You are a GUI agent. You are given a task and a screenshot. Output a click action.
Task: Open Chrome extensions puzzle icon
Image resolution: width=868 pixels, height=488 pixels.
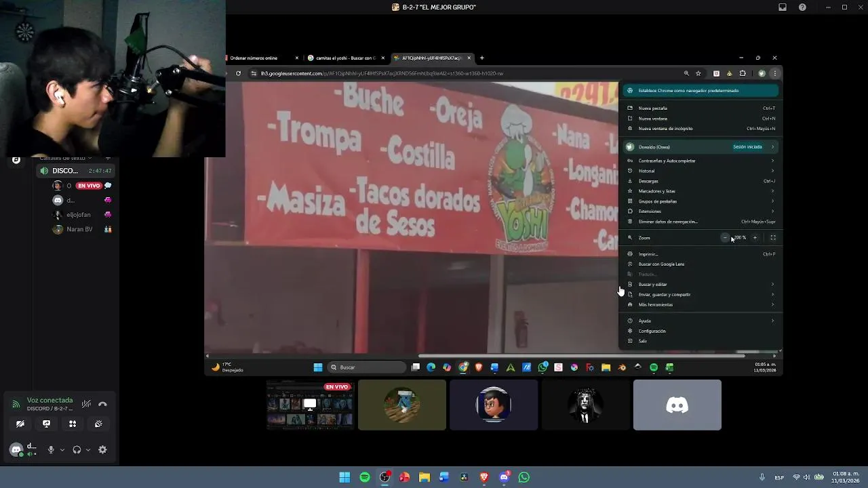743,73
